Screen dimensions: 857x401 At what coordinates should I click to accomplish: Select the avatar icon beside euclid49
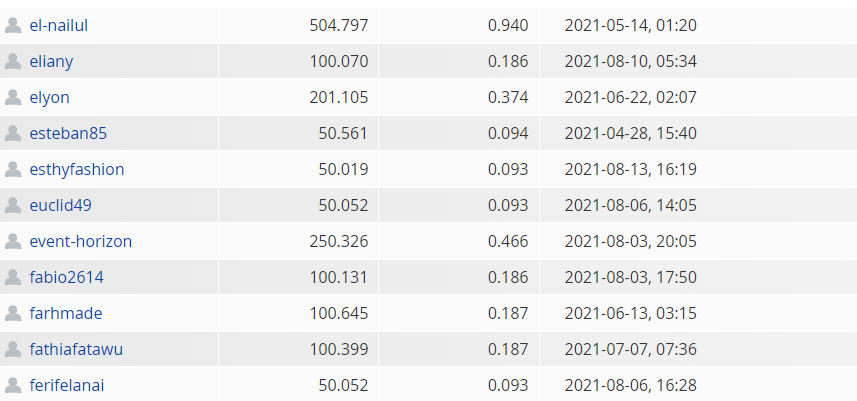13,206
